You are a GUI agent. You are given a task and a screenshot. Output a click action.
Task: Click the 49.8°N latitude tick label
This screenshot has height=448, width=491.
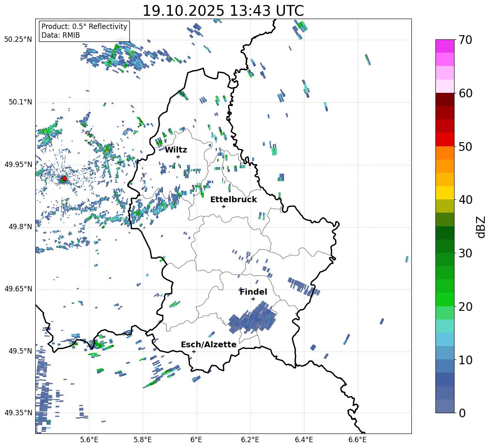pyautogui.click(x=18, y=227)
